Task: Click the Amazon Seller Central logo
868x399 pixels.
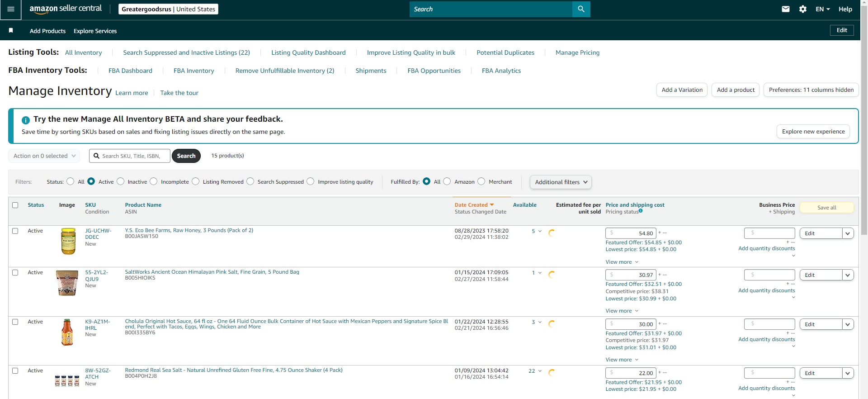Action: (66, 9)
